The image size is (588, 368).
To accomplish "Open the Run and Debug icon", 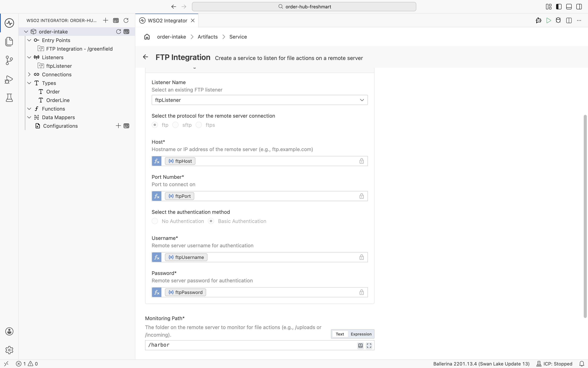I will click(9, 79).
